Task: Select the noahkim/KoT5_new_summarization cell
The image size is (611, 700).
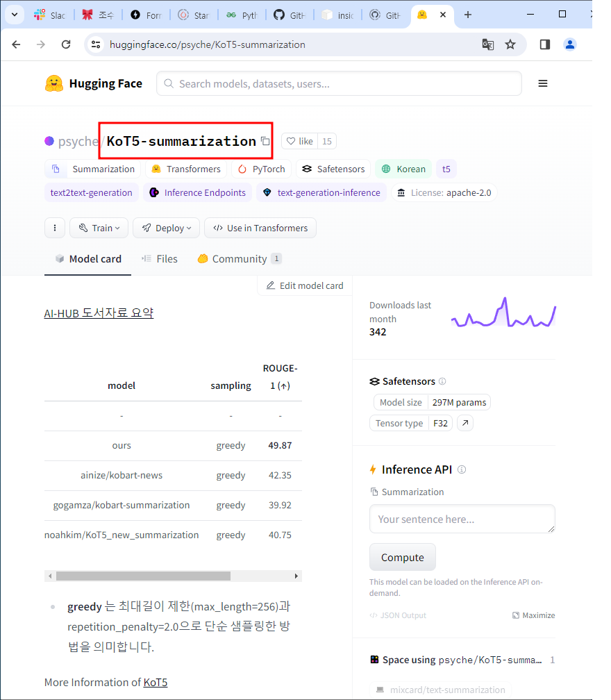Action: coord(122,535)
